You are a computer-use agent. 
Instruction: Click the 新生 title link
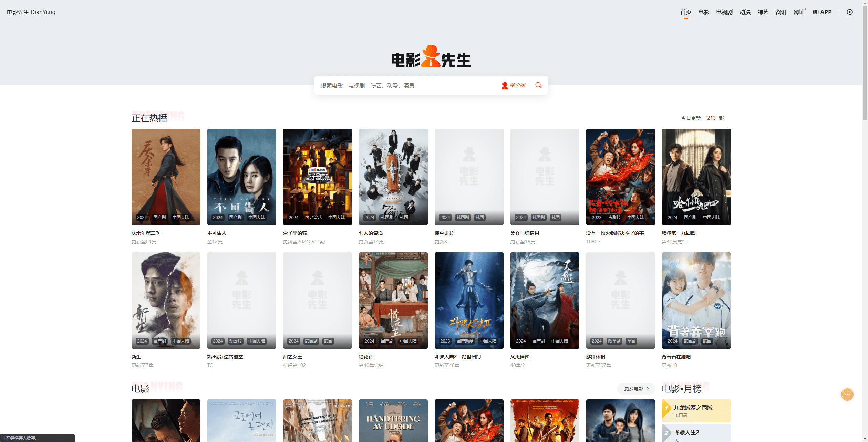pyautogui.click(x=136, y=357)
